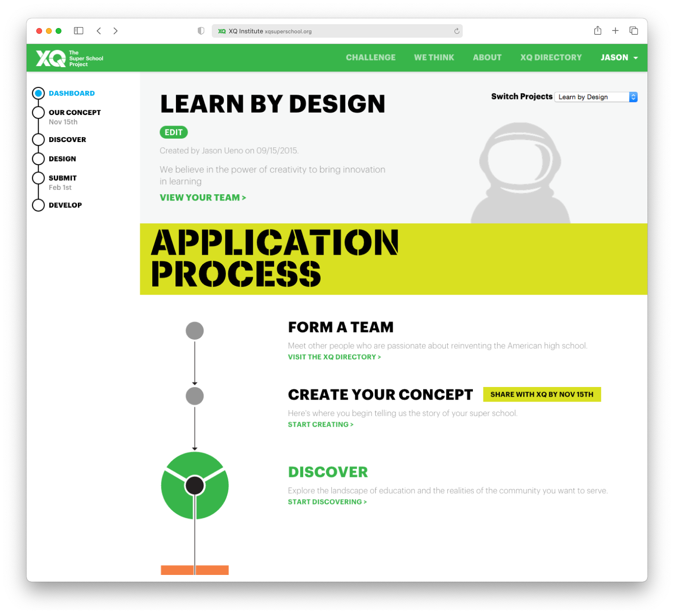
Task: Select the Our Concept step circle
Action: pyautogui.click(x=38, y=113)
